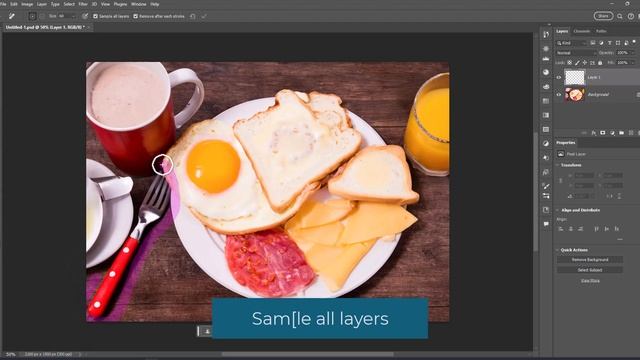Image resolution: width=640 pixels, height=360 pixels.
Task: Toggle Sample all layers checkbox
Action: [x=96, y=16]
